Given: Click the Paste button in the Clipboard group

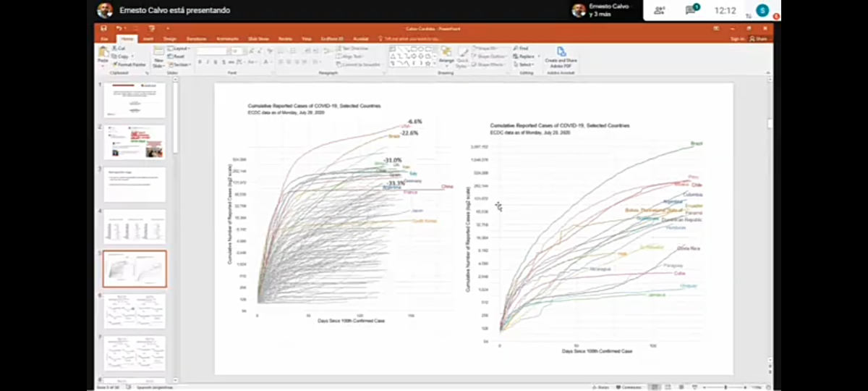Looking at the screenshot, I should tap(103, 56).
